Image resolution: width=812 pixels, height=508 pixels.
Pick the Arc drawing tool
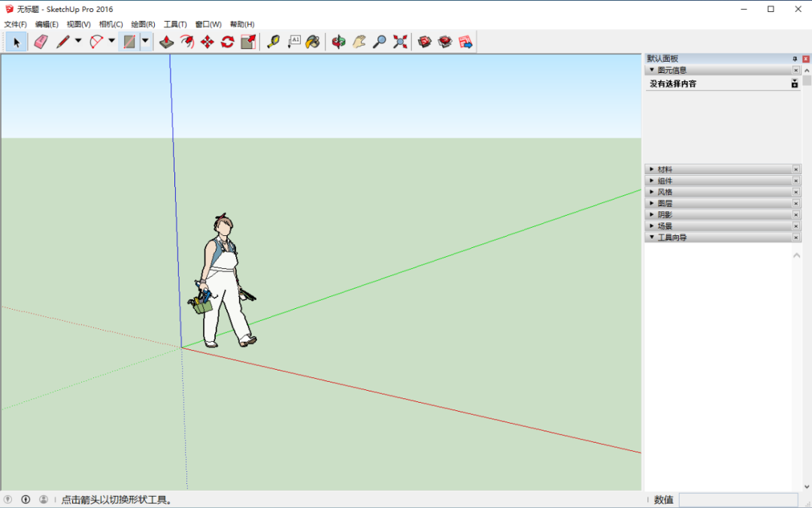pos(96,42)
